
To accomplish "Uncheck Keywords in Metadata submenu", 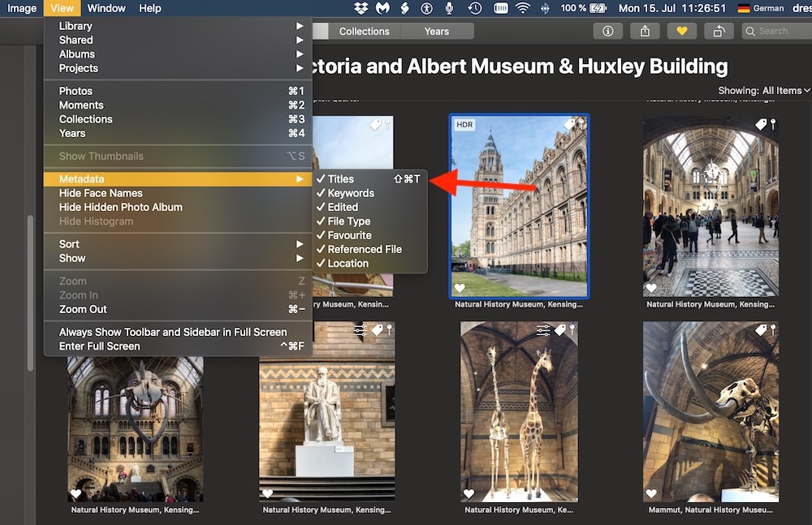I will click(x=370, y=193).
